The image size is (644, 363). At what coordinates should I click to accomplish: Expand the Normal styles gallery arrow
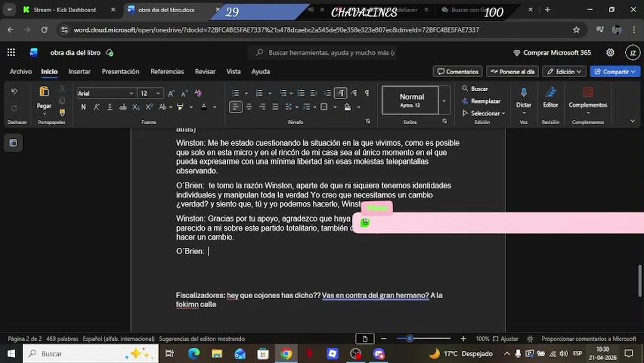click(444, 100)
